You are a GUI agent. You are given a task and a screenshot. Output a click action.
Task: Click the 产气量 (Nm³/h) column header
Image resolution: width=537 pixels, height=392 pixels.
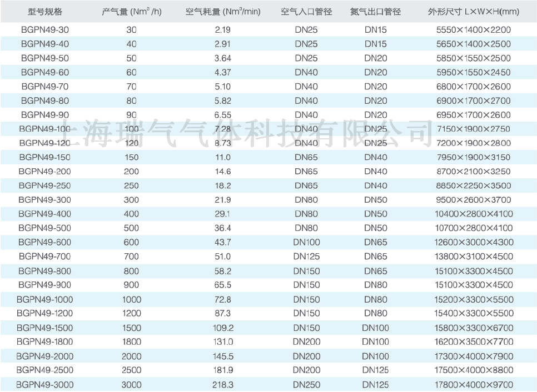[132, 12]
